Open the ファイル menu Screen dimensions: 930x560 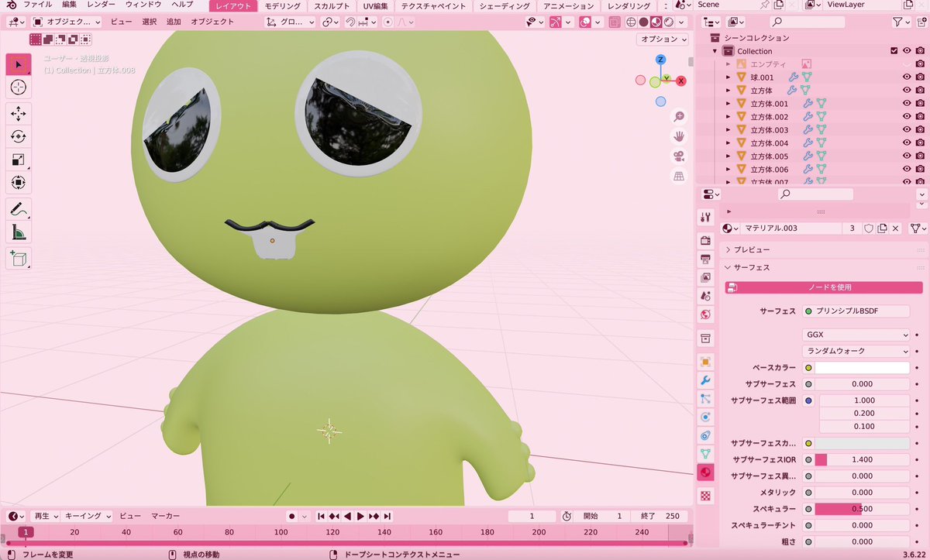tap(37, 5)
